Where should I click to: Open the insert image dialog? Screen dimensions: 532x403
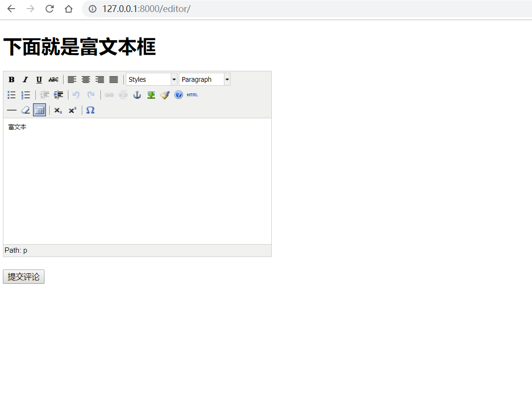(x=151, y=95)
